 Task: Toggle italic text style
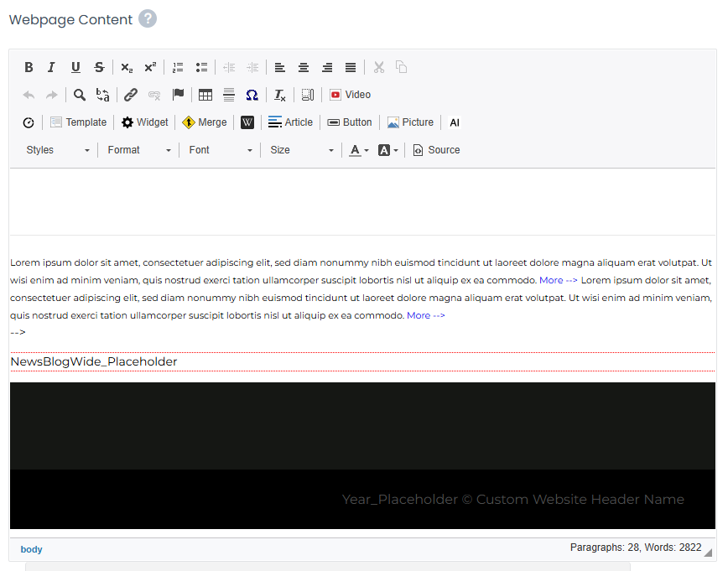point(51,67)
